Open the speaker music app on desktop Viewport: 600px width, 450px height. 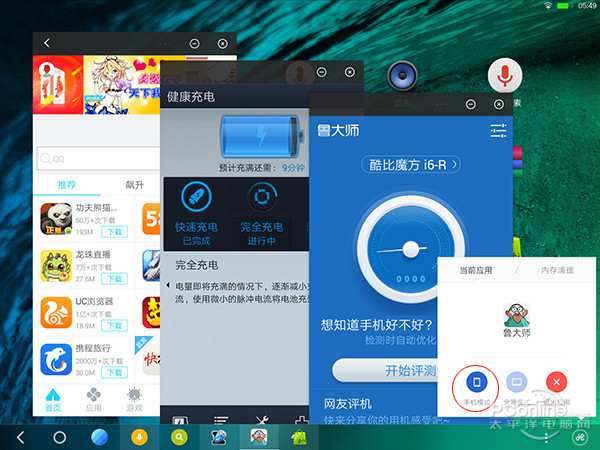point(402,75)
